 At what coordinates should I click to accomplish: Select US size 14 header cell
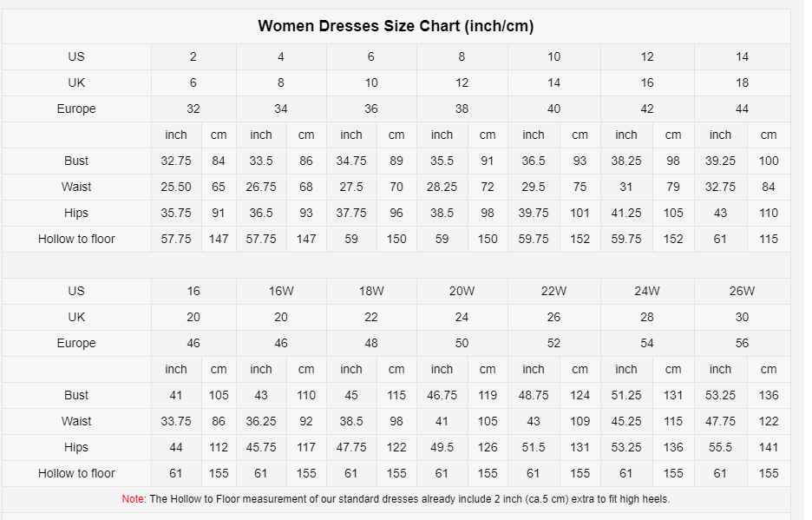tap(742, 57)
